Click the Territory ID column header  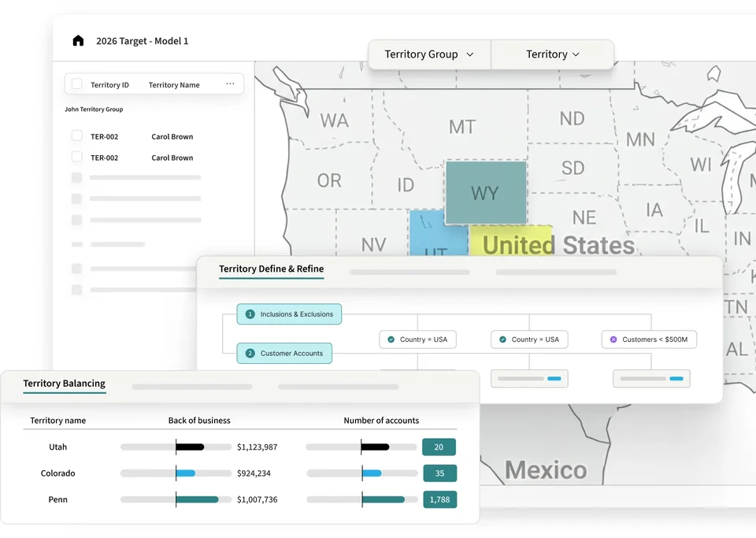click(109, 85)
